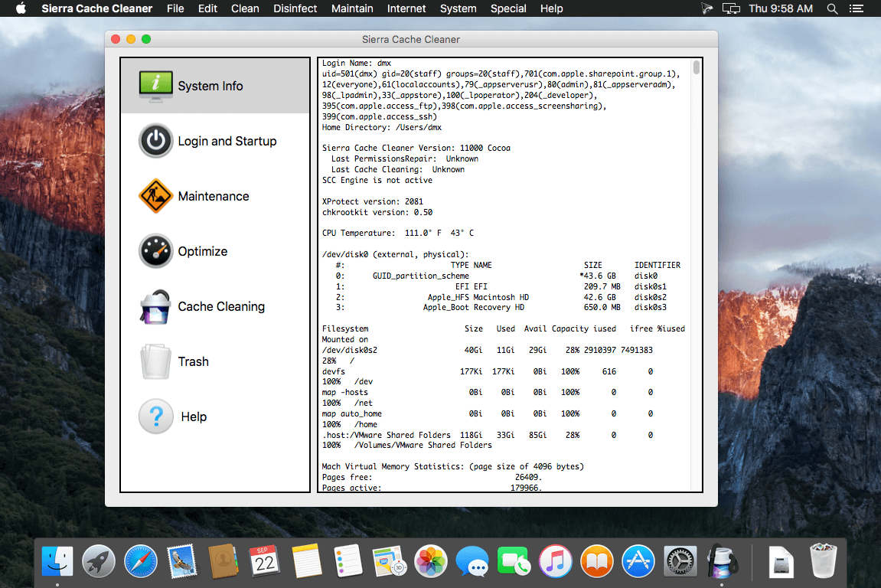This screenshot has height=588, width=881.
Task: Open Spotlight search in menu bar
Action: click(832, 8)
